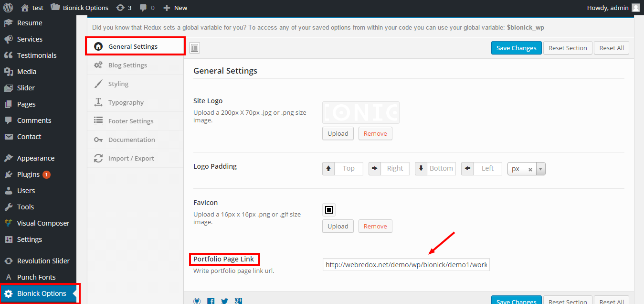Click the favicon preview thumbnail

[x=329, y=209]
